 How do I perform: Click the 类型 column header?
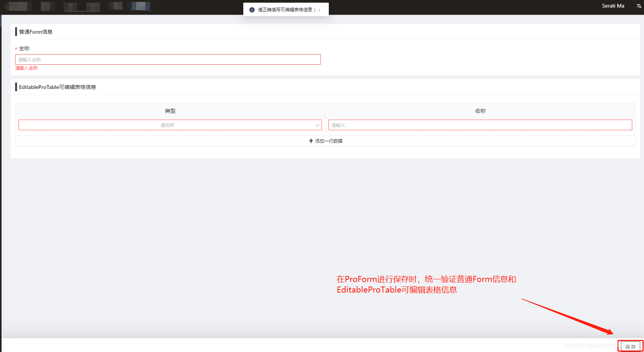click(x=170, y=111)
